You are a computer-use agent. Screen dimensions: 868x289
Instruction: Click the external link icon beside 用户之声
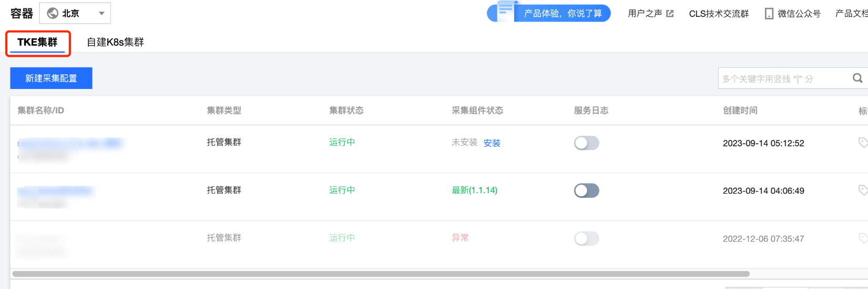[x=670, y=14]
